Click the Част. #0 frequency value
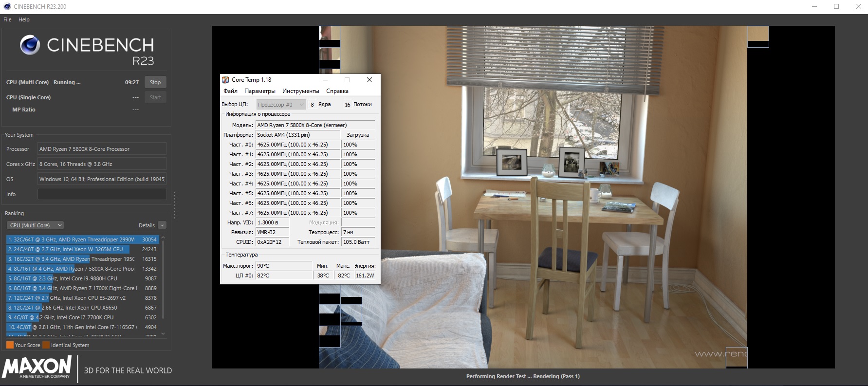 pos(297,145)
